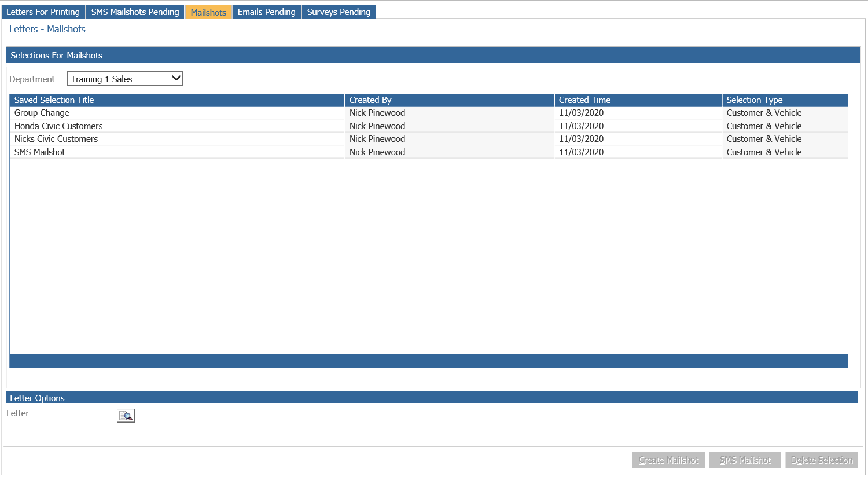Click the 11/03/2020 date in Group Change row
The height and width of the screenshot is (477, 868).
click(581, 113)
